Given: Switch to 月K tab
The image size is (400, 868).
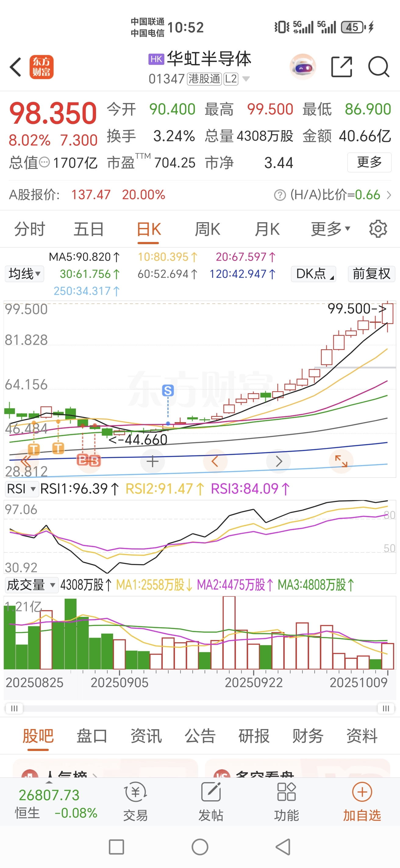Looking at the screenshot, I should pos(267,229).
